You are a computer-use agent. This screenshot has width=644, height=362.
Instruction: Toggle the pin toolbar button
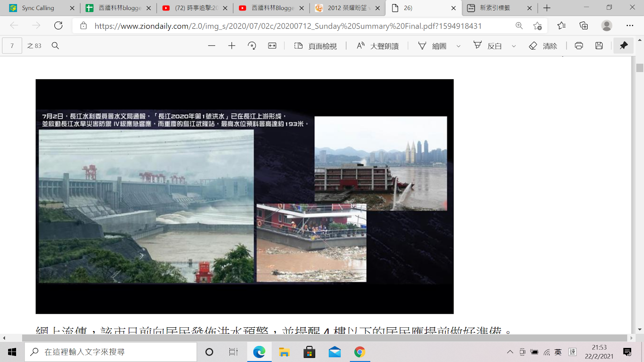pos(623,46)
